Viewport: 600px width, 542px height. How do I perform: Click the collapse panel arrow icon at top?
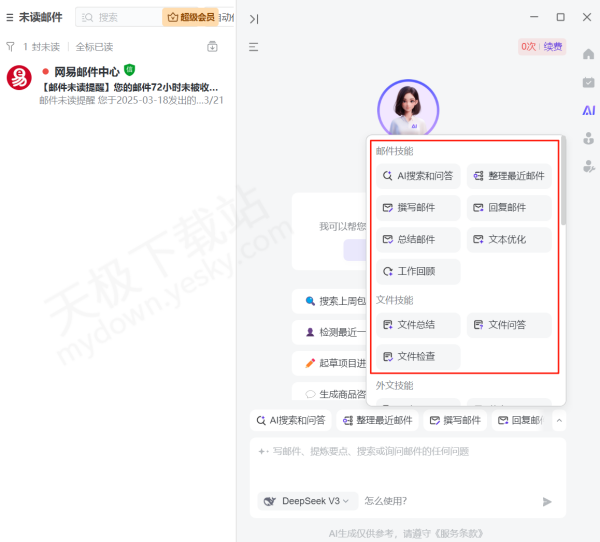[x=254, y=18]
